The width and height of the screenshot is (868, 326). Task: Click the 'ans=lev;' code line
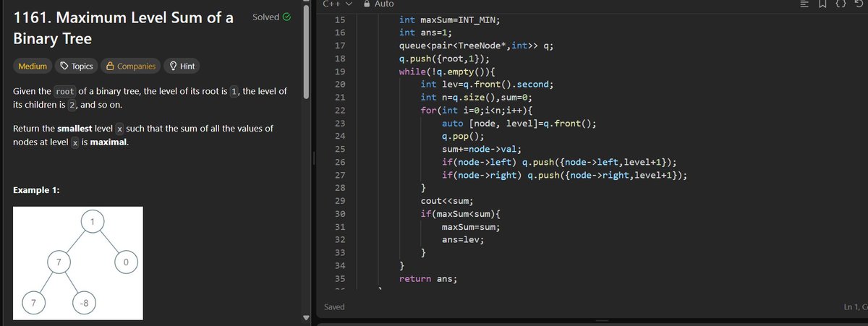coord(463,240)
